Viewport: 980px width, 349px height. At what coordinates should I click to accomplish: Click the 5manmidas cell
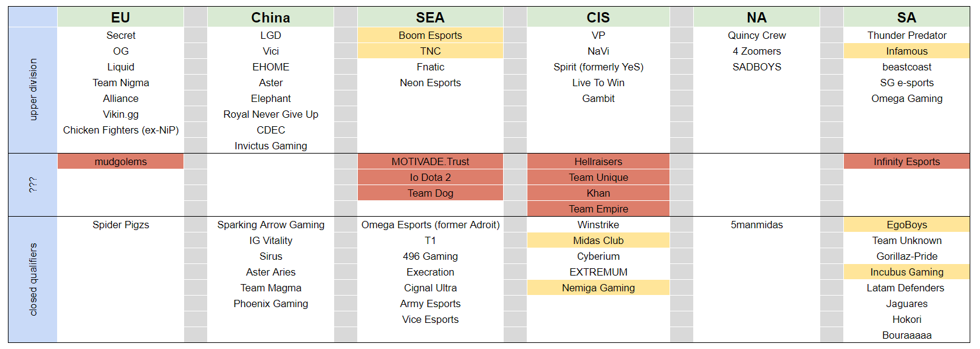coord(756,225)
